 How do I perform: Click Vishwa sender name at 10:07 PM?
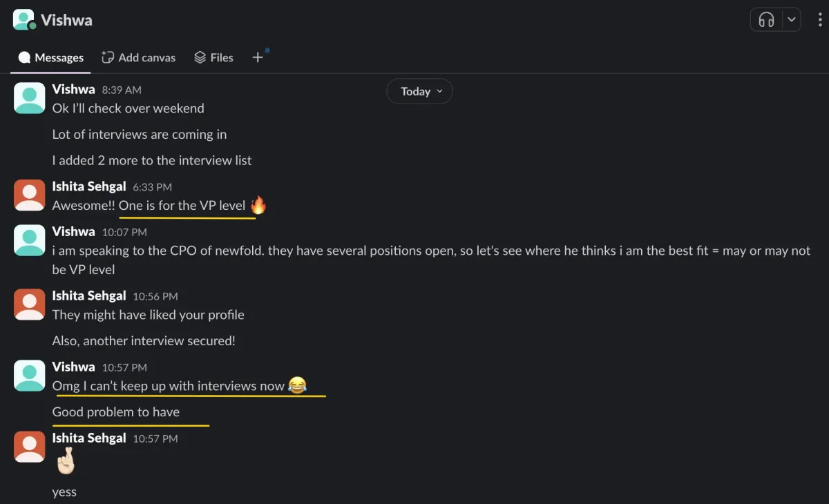click(x=73, y=231)
